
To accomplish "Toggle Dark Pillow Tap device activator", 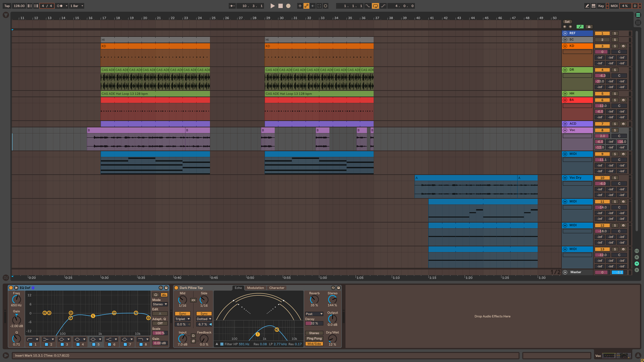I will [176, 288].
